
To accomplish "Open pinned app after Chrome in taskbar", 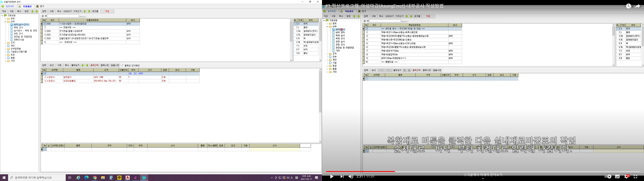I will coord(103,177).
